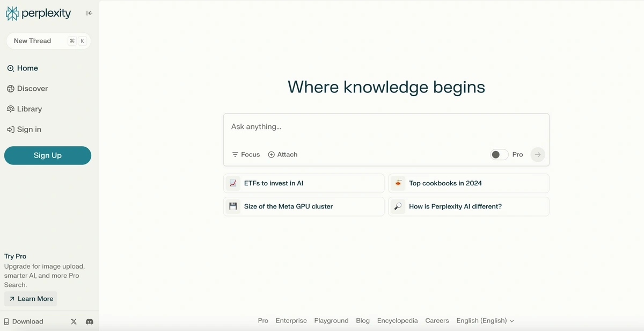
Task: Click the Sign in arrow icon
Action: (x=11, y=129)
